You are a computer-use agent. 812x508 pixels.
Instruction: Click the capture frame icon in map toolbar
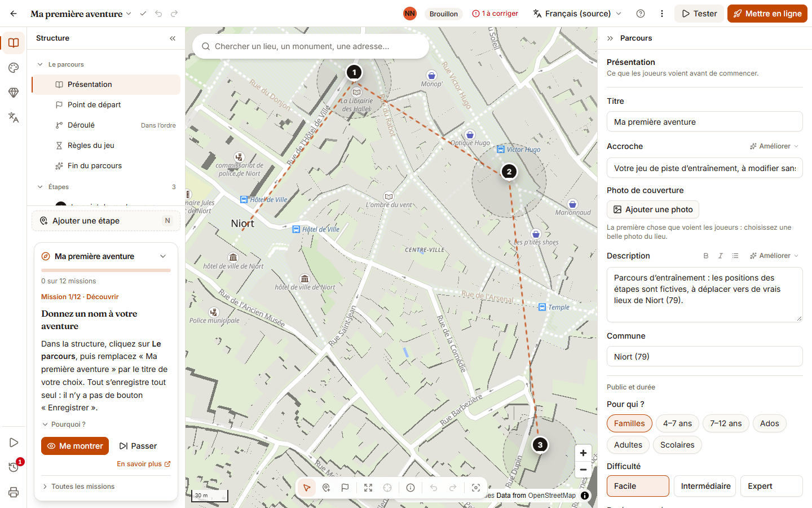click(476, 488)
